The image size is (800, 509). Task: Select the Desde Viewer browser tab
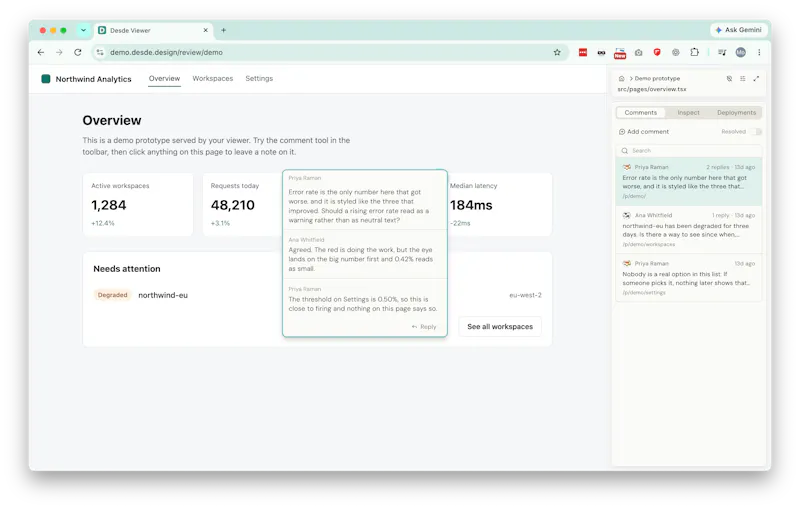[x=153, y=30]
